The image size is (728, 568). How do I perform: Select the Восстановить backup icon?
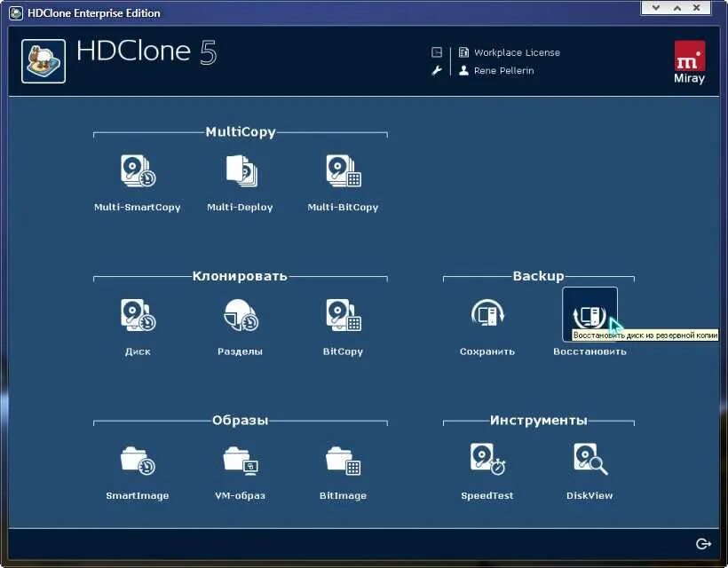coord(590,314)
